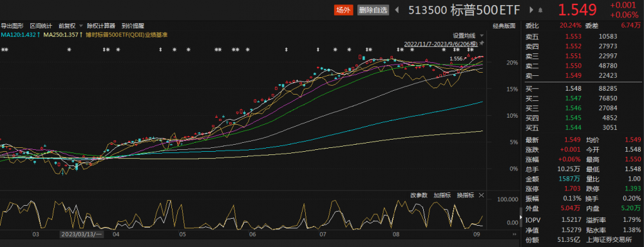Click the 外盘 value 5.04万
Viewport: 644px width, 247px height.
571,208
